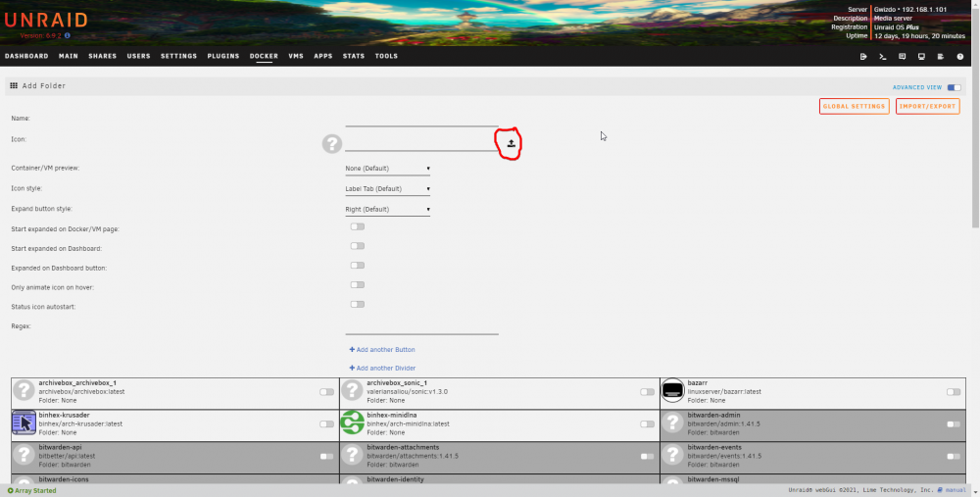Toggle binhex-krusader folder switch
This screenshot has width=980, height=497.
326,423
